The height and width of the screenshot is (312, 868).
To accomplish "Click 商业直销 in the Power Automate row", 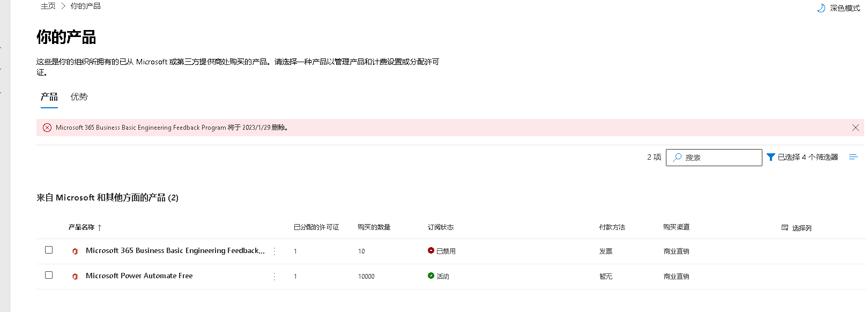I will pyautogui.click(x=677, y=276).
